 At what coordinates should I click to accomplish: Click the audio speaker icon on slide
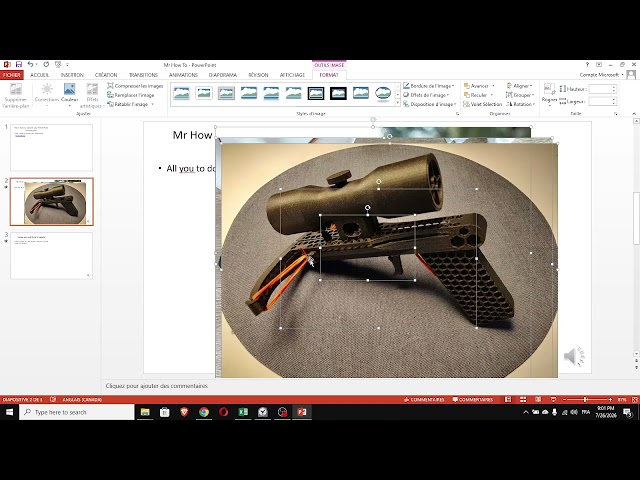click(574, 356)
